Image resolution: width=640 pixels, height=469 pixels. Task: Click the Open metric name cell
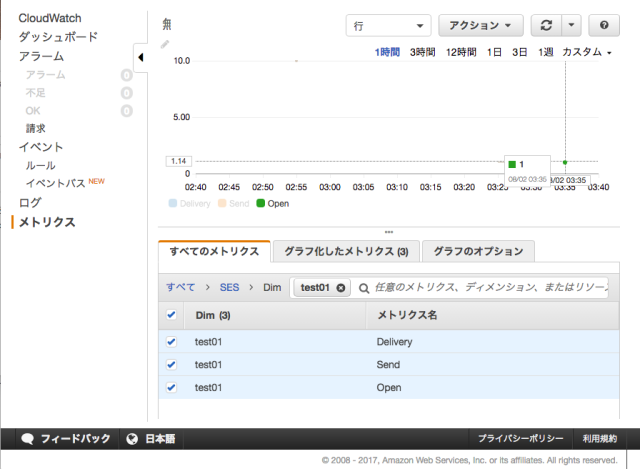[x=389, y=387]
